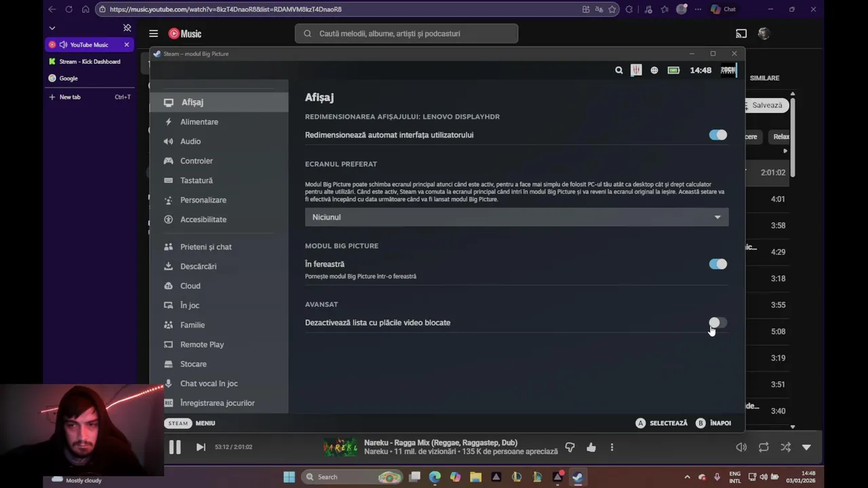Screen dimensions: 868x488
Task: Show hidden system tray icons
Action: (x=687, y=477)
